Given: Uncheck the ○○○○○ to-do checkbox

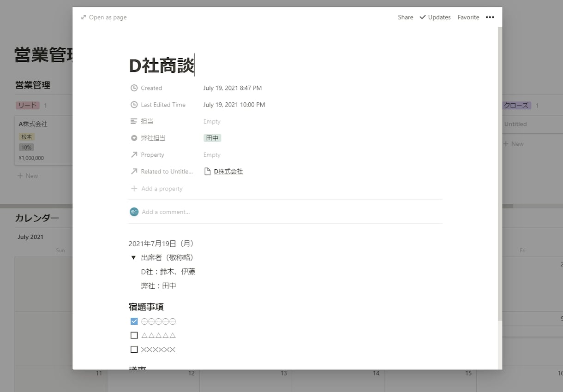Looking at the screenshot, I should 134,321.
